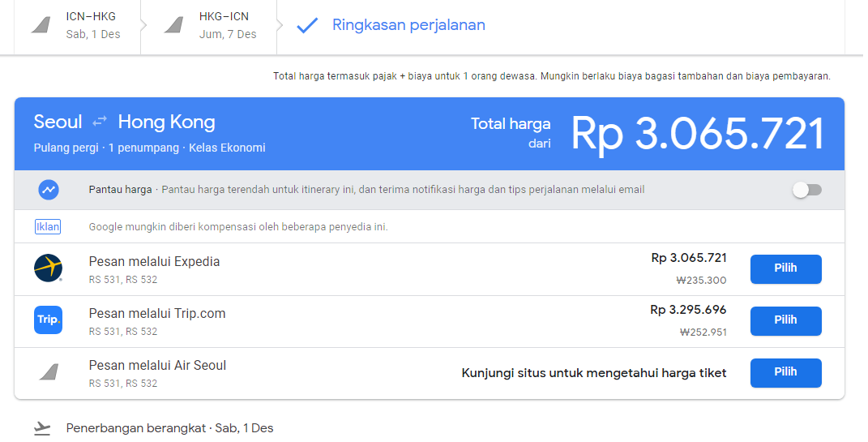Click the Pesan melalui Expedia text
Viewport: 868px width, 442px height.
[155, 261]
